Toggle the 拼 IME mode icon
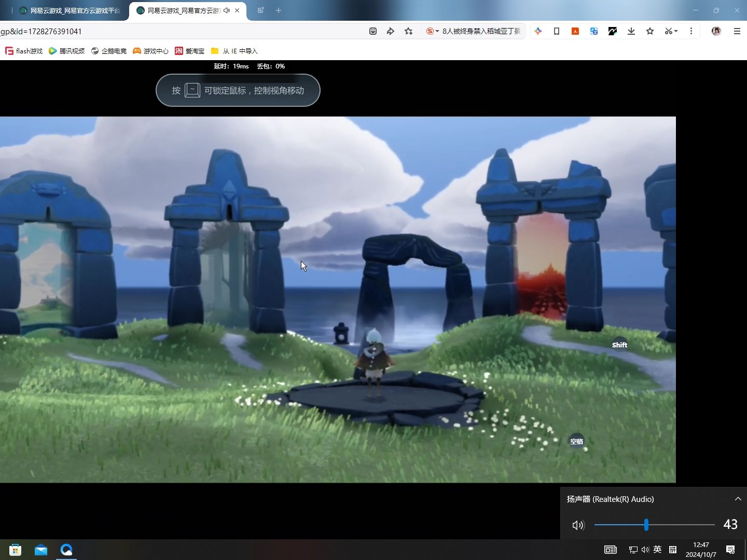747x560 pixels. pos(673,550)
